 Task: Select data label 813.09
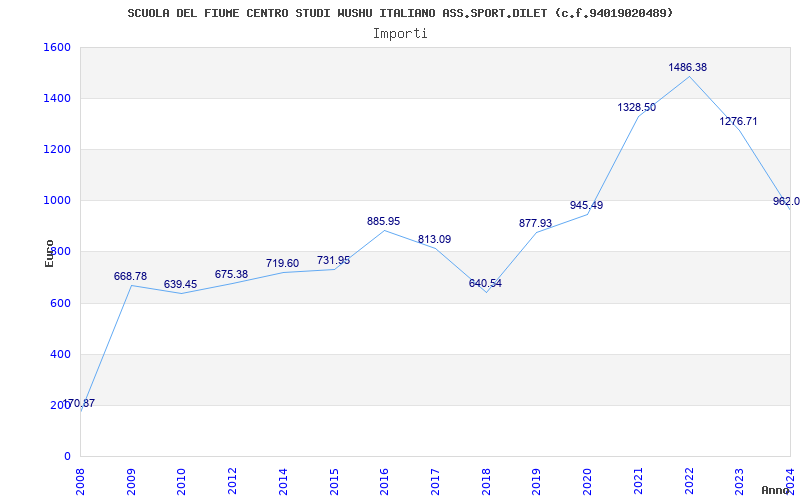434,239
